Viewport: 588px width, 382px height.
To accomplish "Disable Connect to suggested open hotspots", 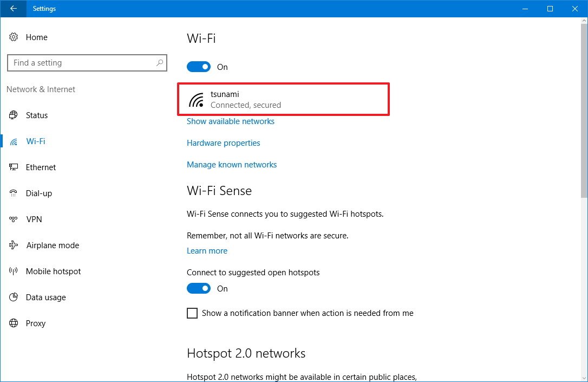I will (199, 289).
